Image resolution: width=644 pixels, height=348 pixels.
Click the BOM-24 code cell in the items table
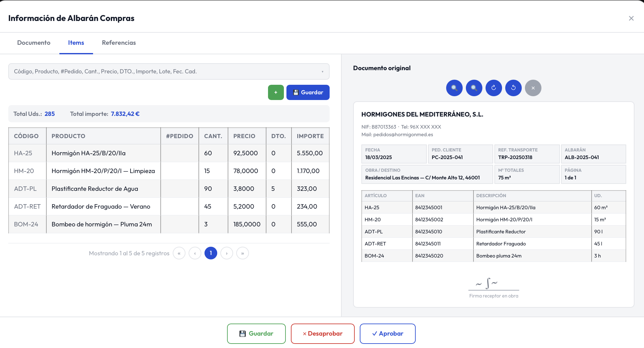point(27,224)
